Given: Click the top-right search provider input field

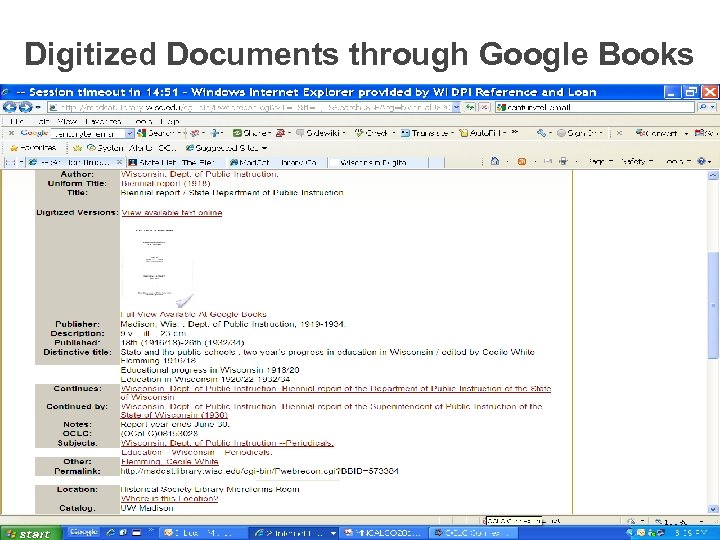Looking at the screenshot, I should click(596, 107).
